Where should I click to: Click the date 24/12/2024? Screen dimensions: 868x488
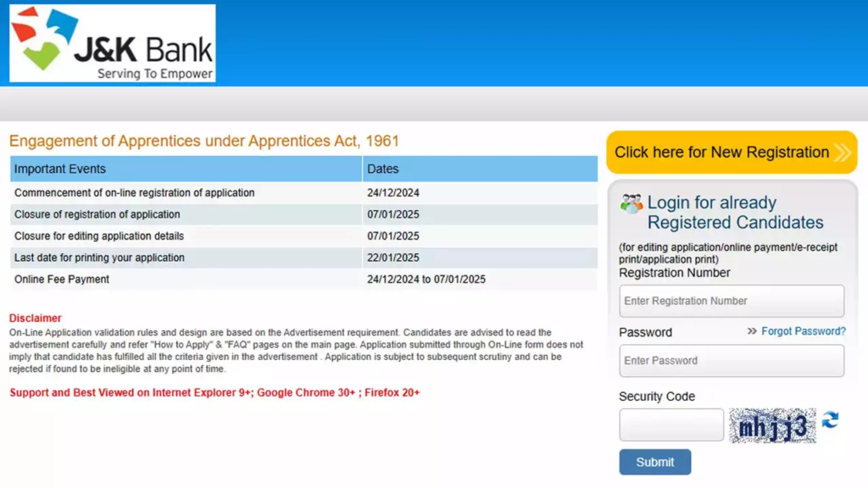(393, 193)
